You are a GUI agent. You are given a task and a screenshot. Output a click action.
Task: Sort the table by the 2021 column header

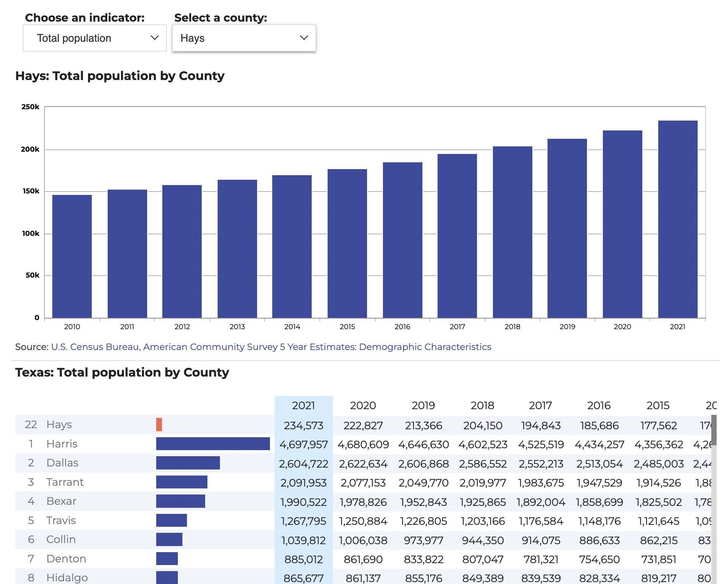pos(303,405)
